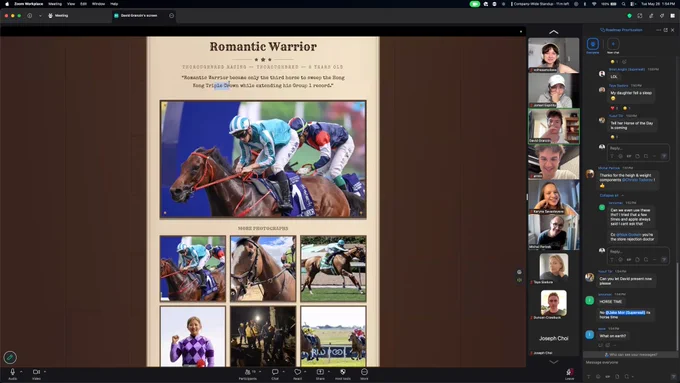The width and height of the screenshot is (680, 383).
Task: Click the night crowd photo thumbnail
Action: (263, 337)
